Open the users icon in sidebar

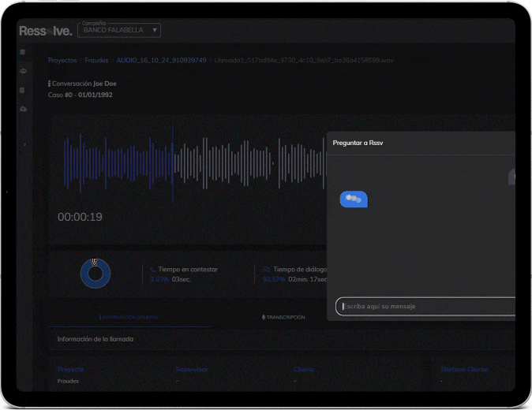(x=23, y=71)
